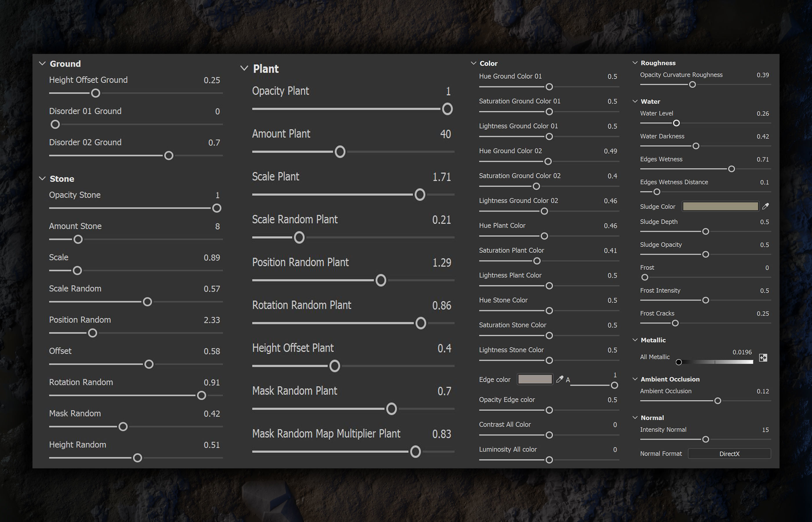This screenshot has width=812, height=522.
Task: Click the Amount Plant slider handle
Action: (340, 152)
